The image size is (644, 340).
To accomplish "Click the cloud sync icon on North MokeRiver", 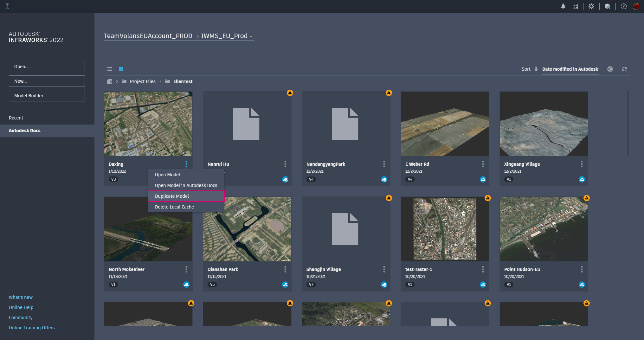I will tap(186, 285).
